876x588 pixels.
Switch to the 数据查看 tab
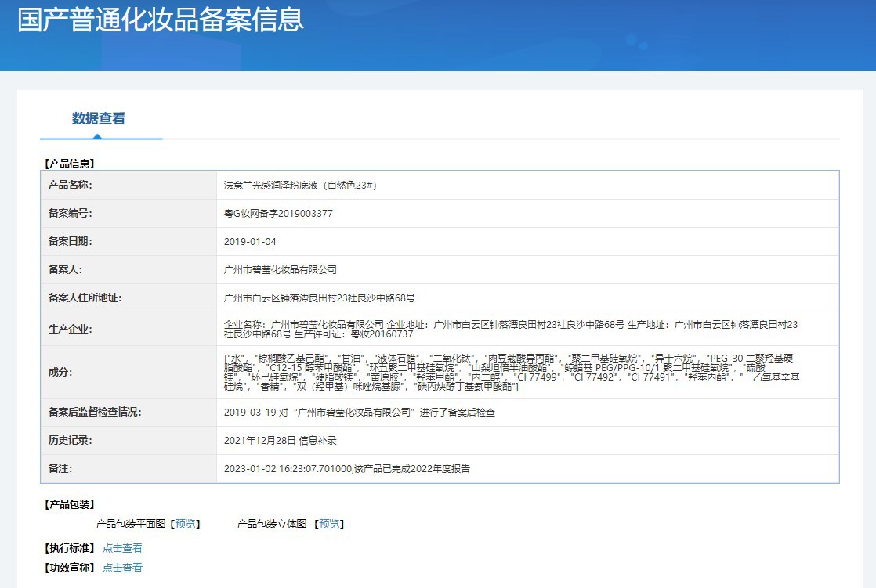point(98,118)
